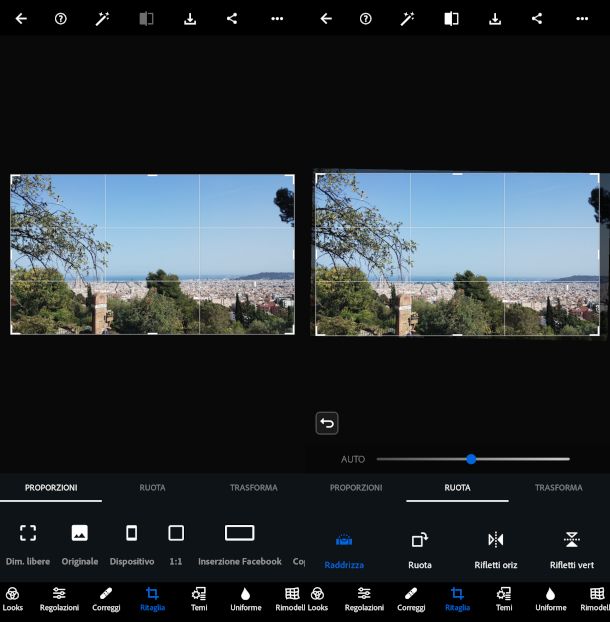
Task: Open the three-dot more menu in the right screen
Action: 582,19
